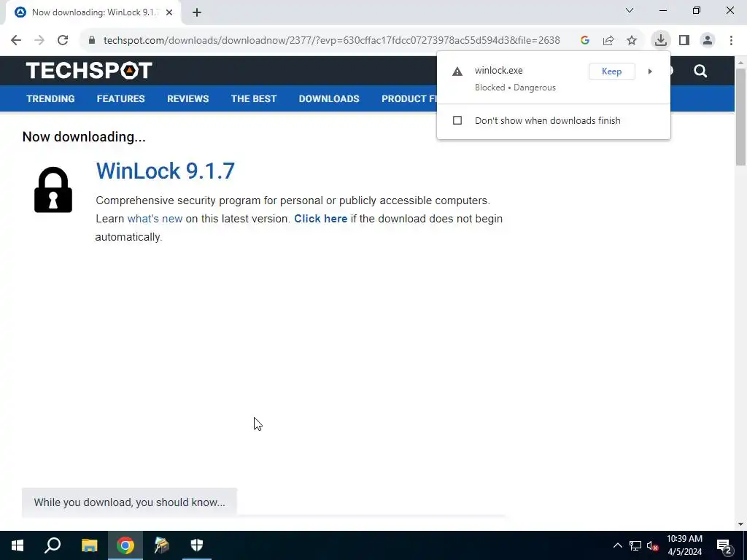Open the FEATURES menu item
Image resolution: width=747 pixels, height=560 pixels.
tap(120, 98)
